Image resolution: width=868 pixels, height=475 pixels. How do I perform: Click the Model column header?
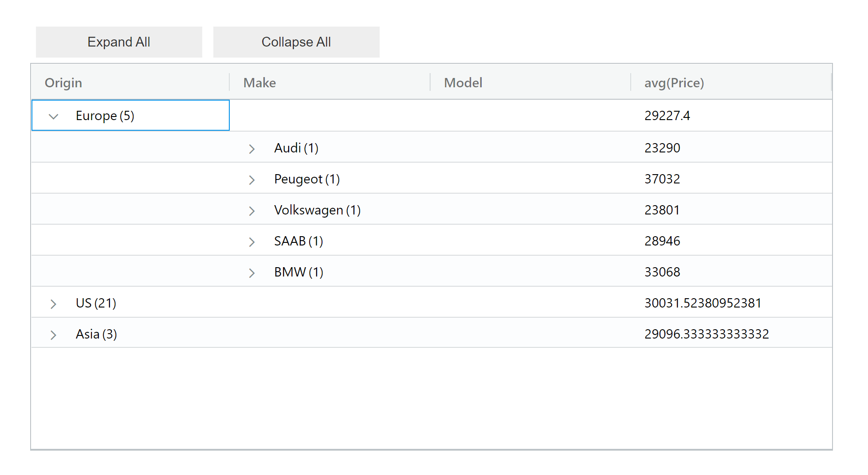click(x=463, y=82)
